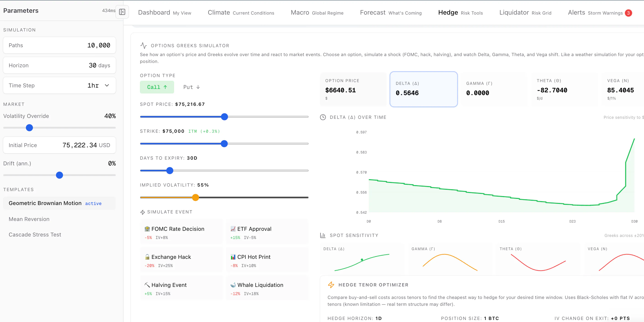Screen dimensions: 644x322
Task: Switch to the Dashboard tab
Action: tap(165, 13)
